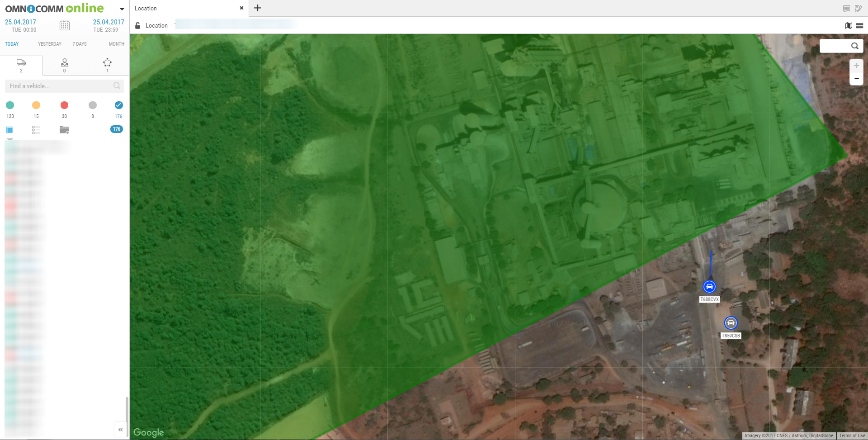
Task: Open the Terms of Use link
Action: click(852, 436)
